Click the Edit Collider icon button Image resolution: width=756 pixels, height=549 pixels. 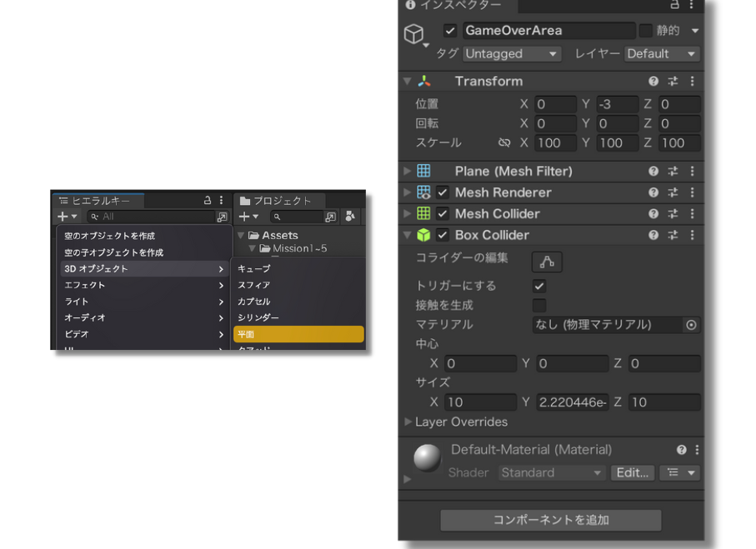(x=547, y=262)
